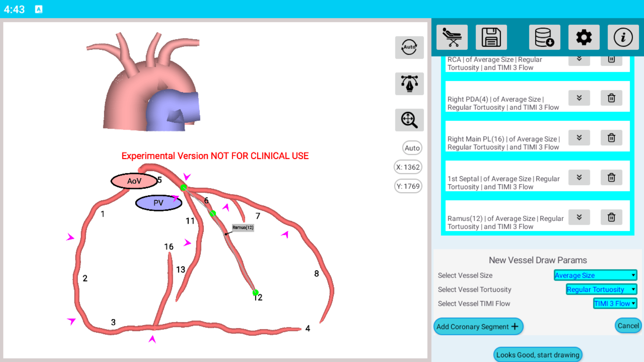This screenshot has height=362, width=644.
Task: Select the pen curve drawing tool
Action: point(409,84)
